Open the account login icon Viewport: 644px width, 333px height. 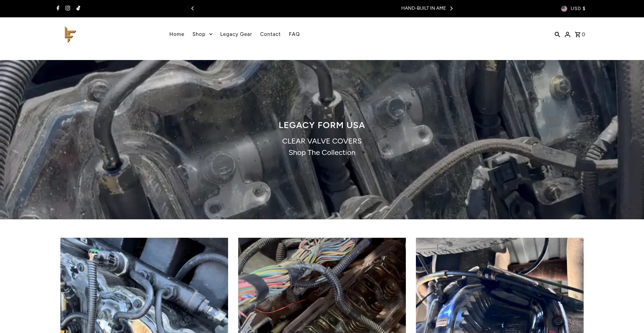pyautogui.click(x=567, y=34)
